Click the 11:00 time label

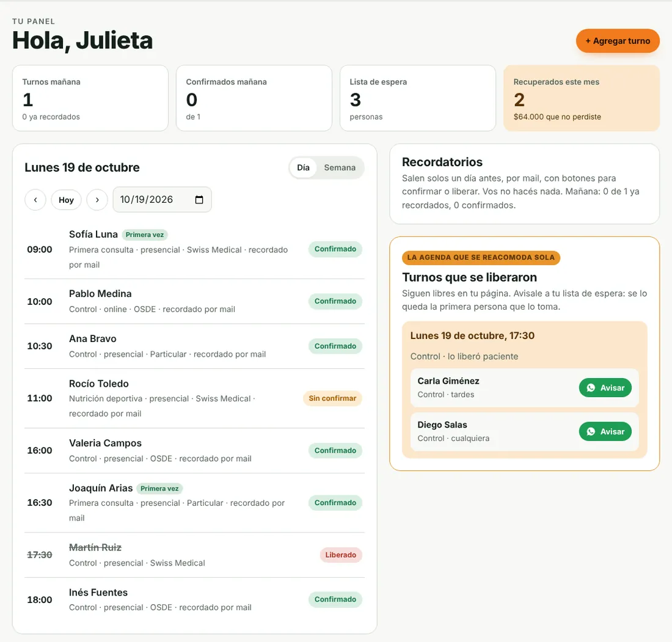click(x=40, y=398)
